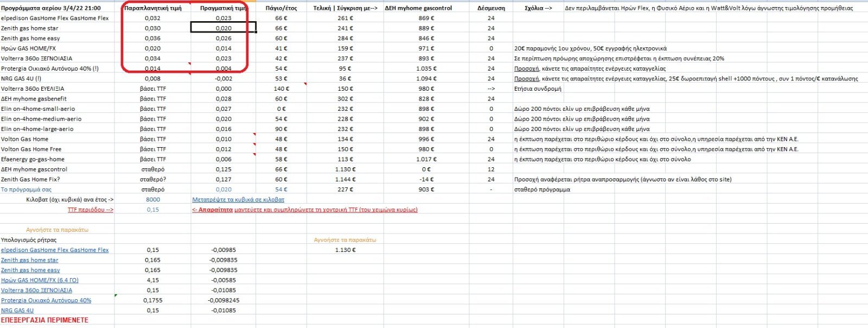This screenshot has width=868, height=328.
Task: Select the Δέσμευση column header
Action: click(x=491, y=8)
